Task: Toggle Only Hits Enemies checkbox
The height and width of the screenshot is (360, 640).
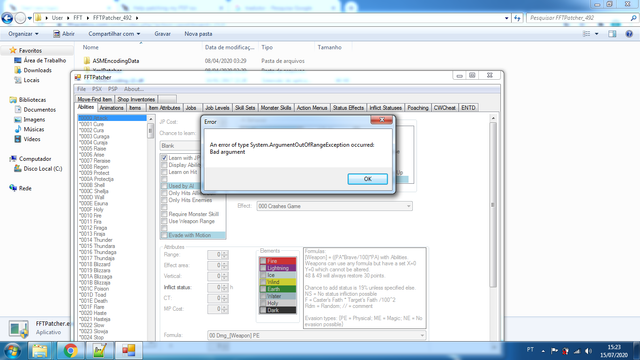Action: (x=164, y=200)
